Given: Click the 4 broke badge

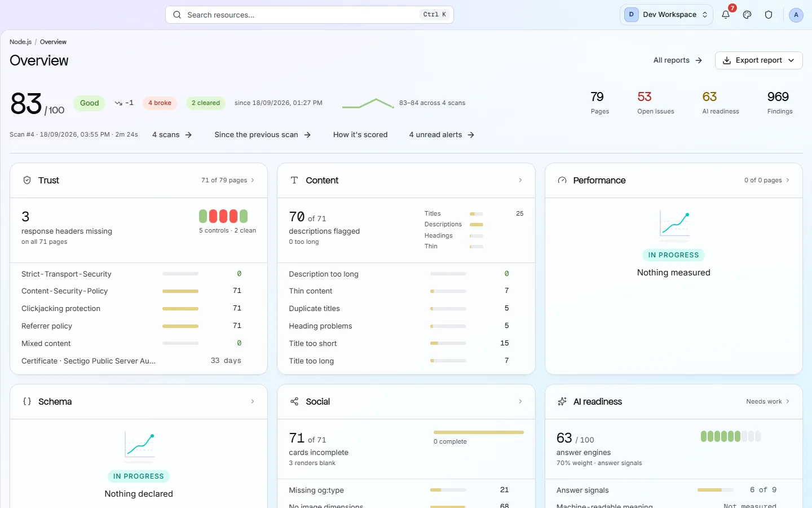Looking at the screenshot, I should (160, 103).
